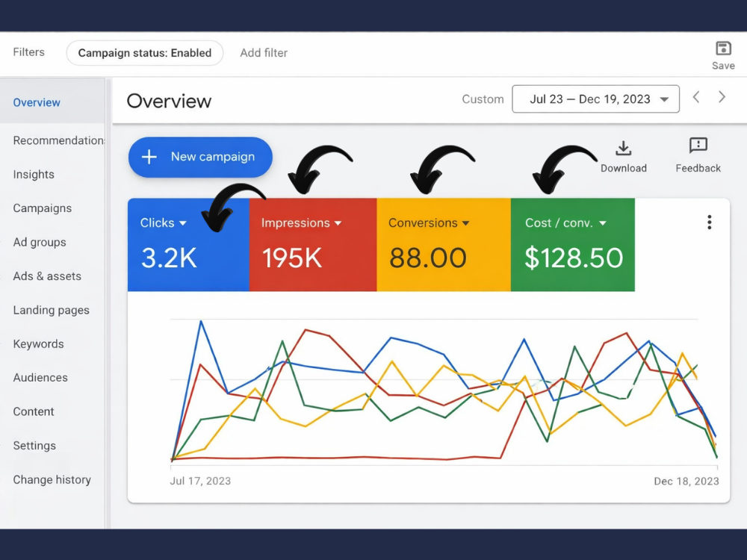Open Content in the sidebar
Screen dimensions: 747x560
click(34, 411)
